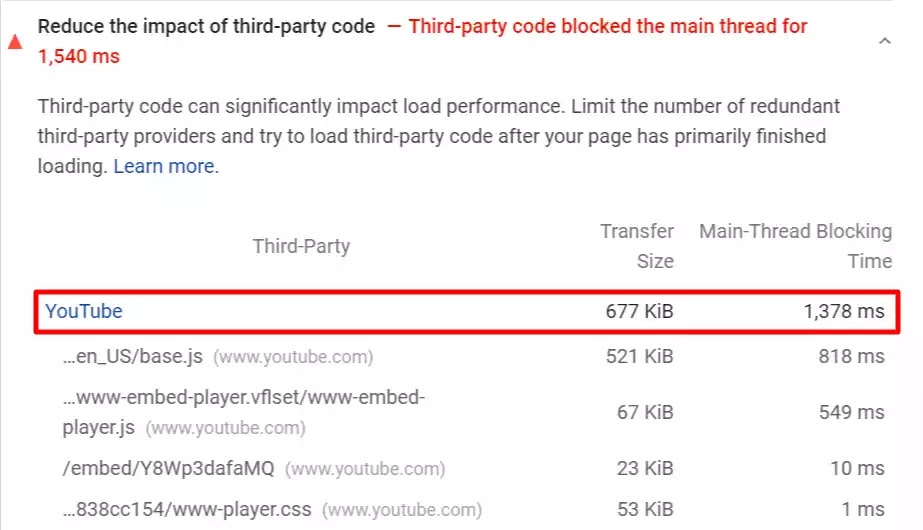Open the YouTube third-party link
Screen dimensions: 923x530
(84, 311)
